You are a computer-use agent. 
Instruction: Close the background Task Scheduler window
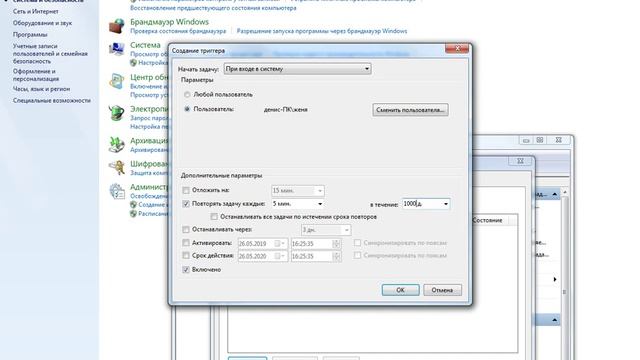click(x=558, y=140)
